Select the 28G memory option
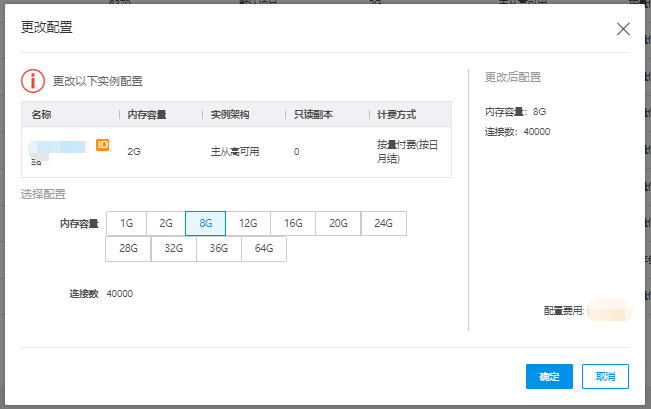The image size is (651, 409). (128, 249)
